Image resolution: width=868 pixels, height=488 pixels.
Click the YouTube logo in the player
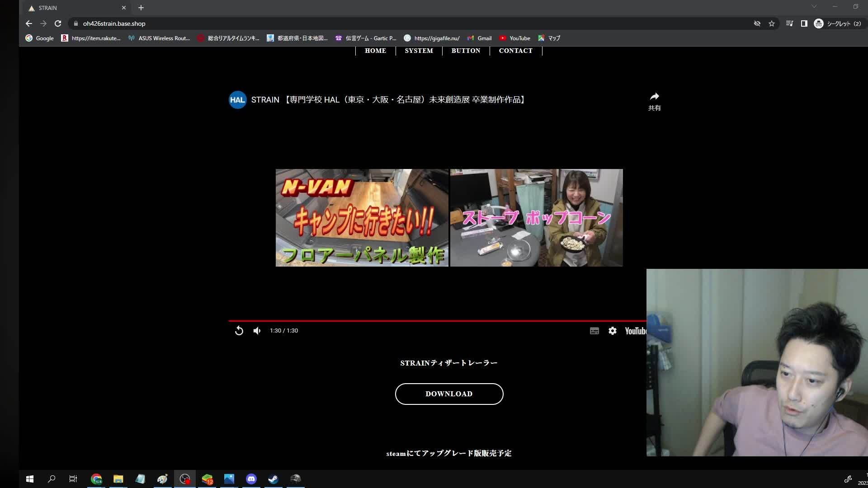pyautogui.click(x=635, y=330)
